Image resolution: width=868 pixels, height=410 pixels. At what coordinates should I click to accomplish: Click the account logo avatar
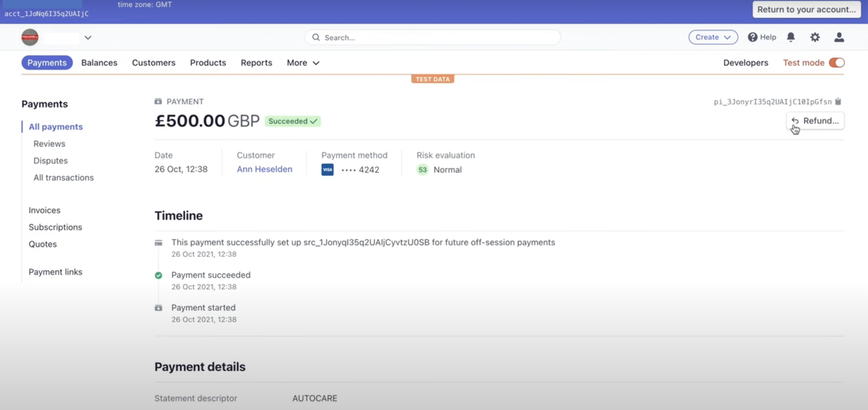30,37
